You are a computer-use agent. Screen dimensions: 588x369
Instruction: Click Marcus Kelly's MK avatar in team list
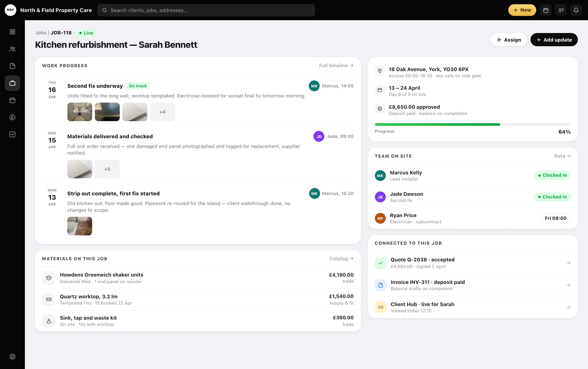pyautogui.click(x=380, y=176)
